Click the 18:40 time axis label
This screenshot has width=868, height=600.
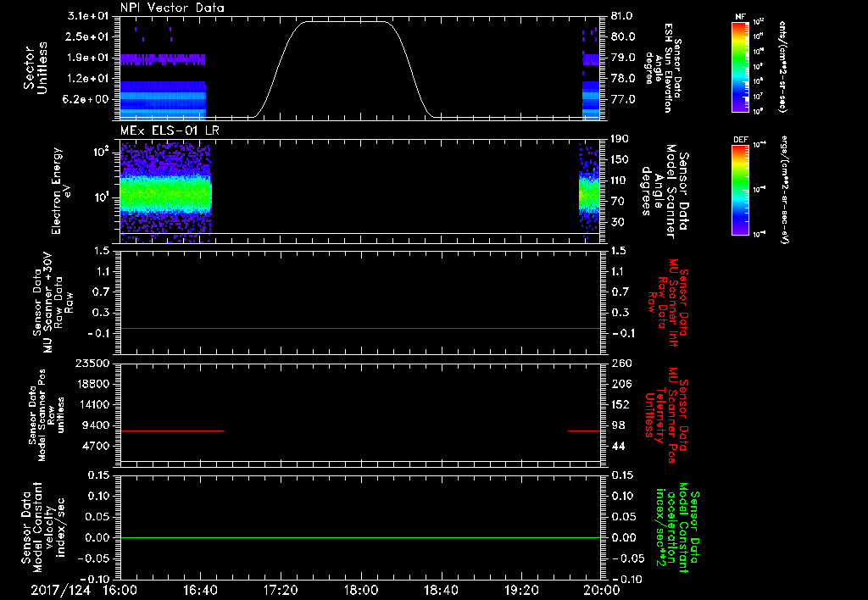[441, 590]
